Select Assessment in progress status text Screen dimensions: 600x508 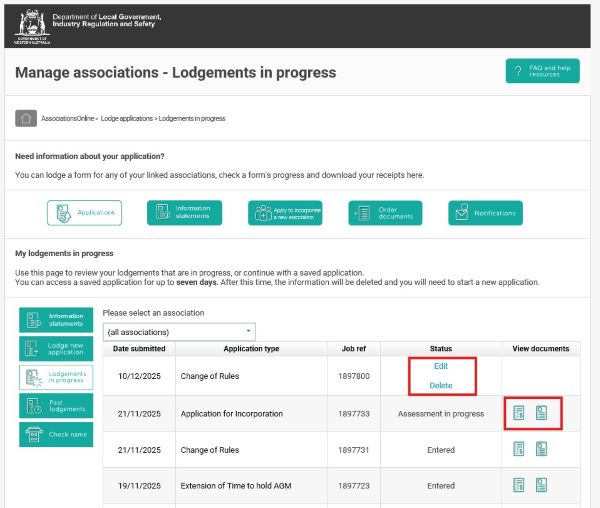(x=441, y=414)
